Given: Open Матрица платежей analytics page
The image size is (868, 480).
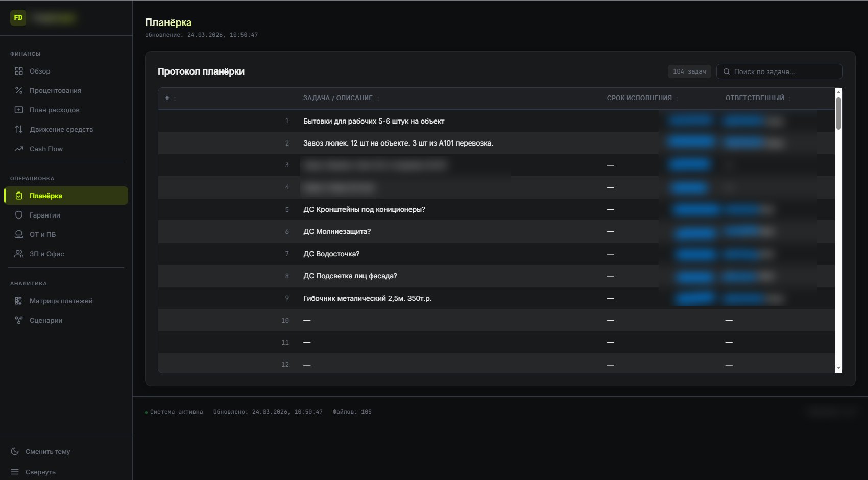Looking at the screenshot, I should point(66,301).
